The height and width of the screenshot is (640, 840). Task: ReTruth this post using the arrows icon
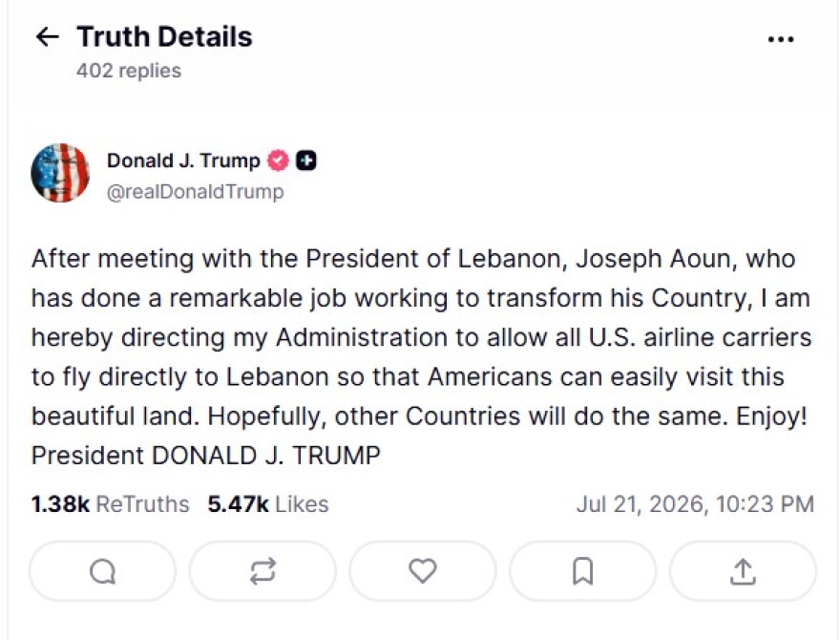point(262,571)
